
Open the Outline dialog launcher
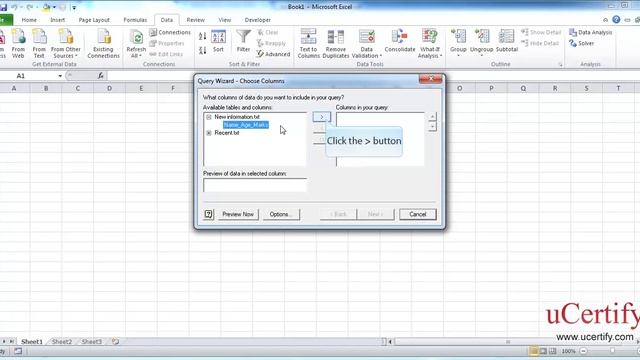(x=560, y=64)
